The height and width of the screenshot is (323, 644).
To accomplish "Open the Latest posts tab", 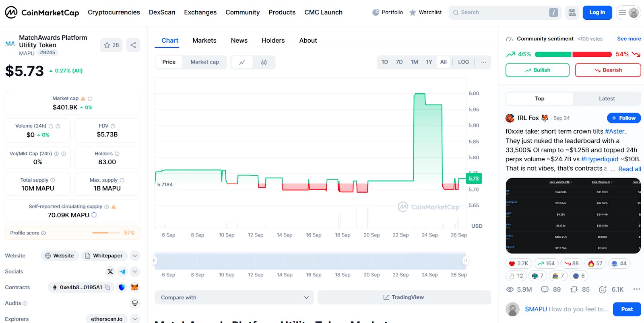I will pyautogui.click(x=607, y=99).
